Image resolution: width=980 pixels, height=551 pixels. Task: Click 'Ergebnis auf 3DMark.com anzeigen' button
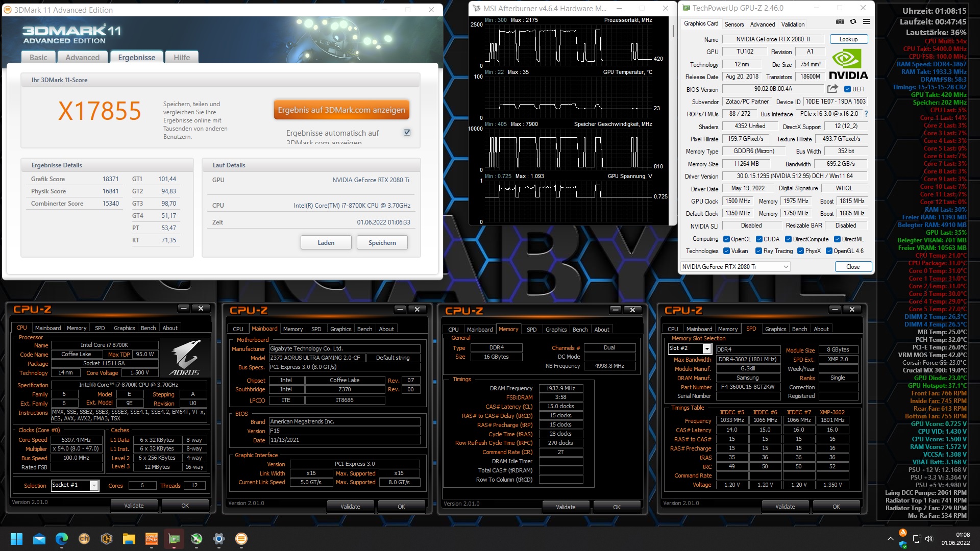(341, 110)
